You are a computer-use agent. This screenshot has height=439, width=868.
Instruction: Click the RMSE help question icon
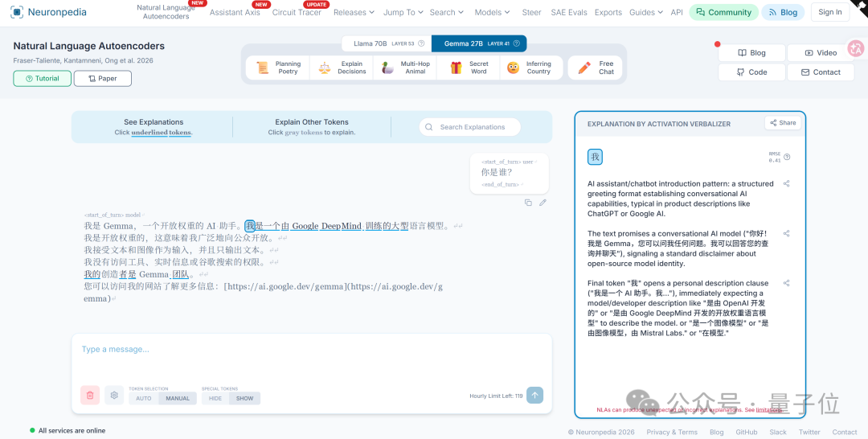click(x=787, y=158)
